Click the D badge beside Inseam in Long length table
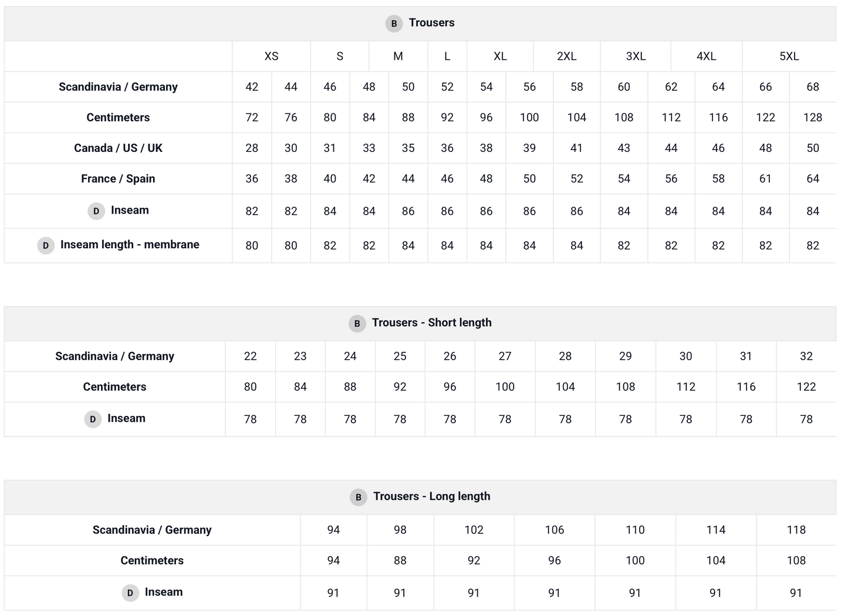This screenshot has width=848, height=616. (x=130, y=593)
